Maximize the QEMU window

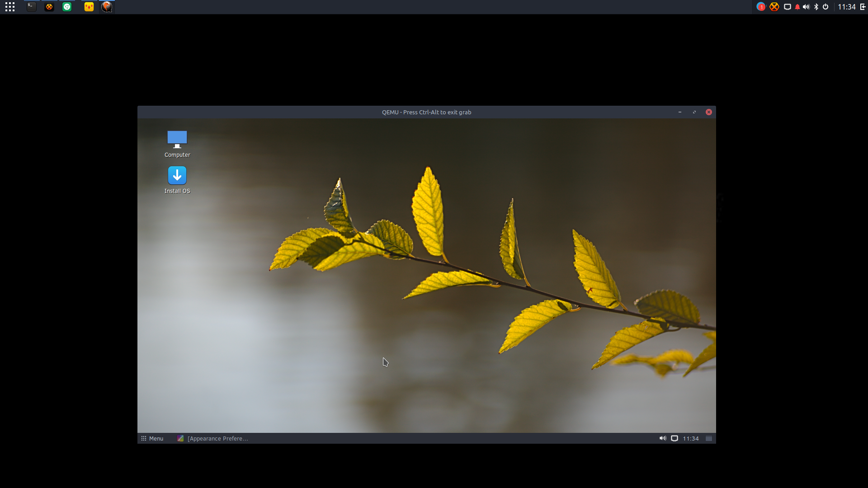[x=694, y=112]
